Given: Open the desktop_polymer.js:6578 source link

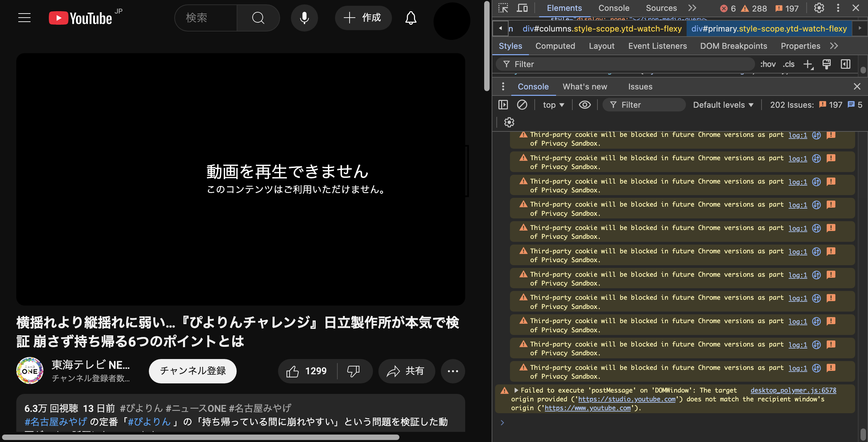Looking at the screenshot, I should (x=793, y=390).
